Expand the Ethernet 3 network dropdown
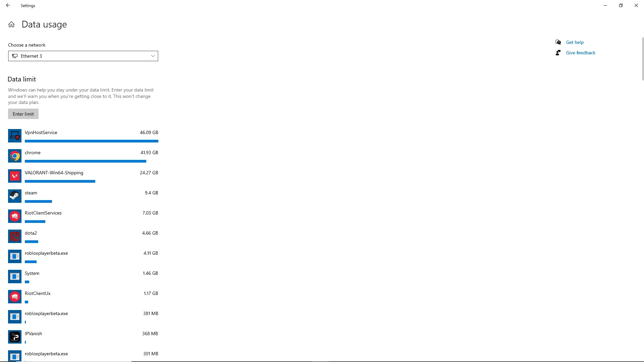 pos(83,56)
